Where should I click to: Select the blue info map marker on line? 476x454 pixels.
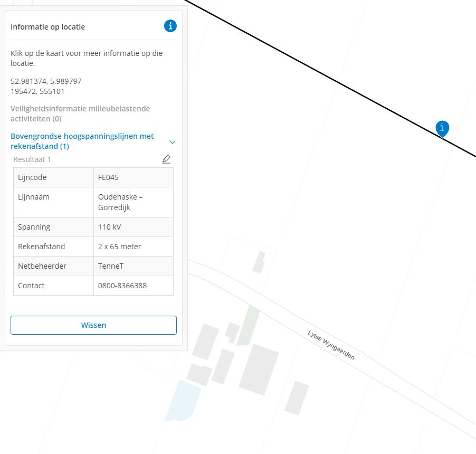[x=442, y=128]
